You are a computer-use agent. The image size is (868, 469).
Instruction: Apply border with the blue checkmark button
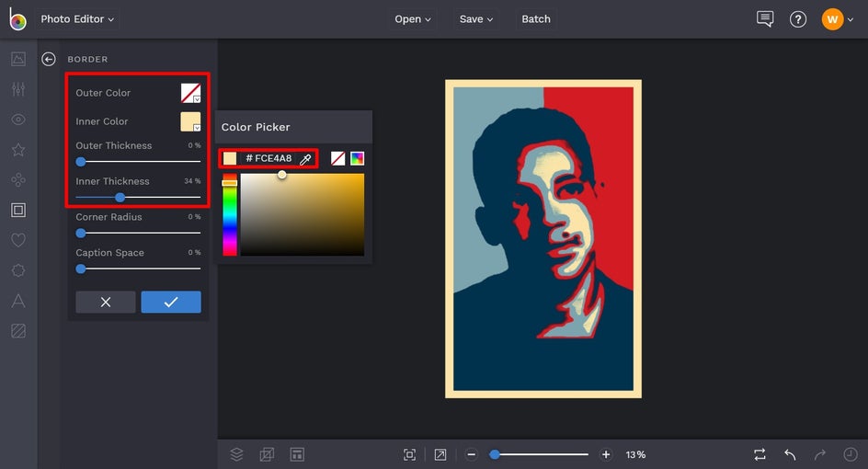171,302
